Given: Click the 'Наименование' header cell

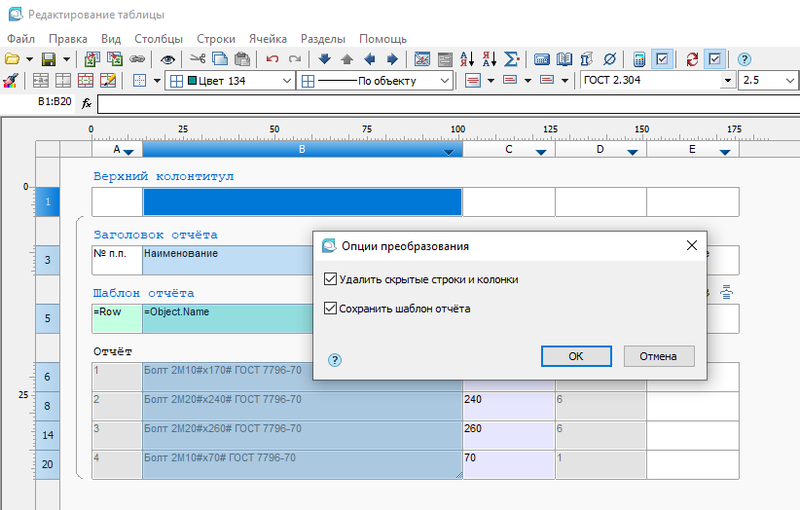Looking at the screenshot, I should click(228, 260).
